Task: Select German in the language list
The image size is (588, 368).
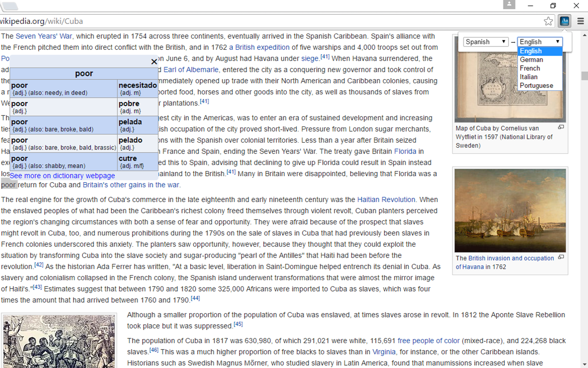Action: pos(540,59)
